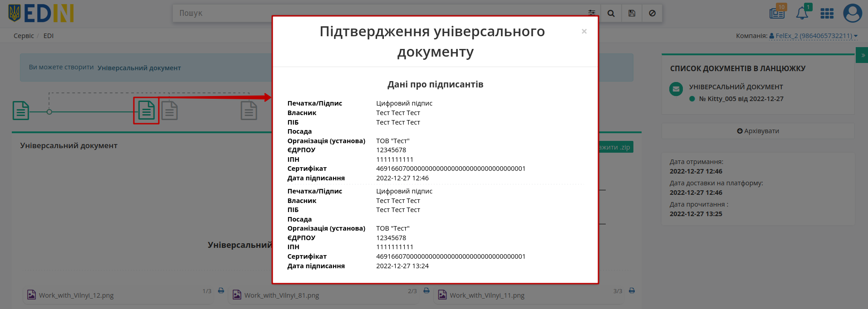Click the first signer's ЄДРПОУ value 12345678

(391, 150)
